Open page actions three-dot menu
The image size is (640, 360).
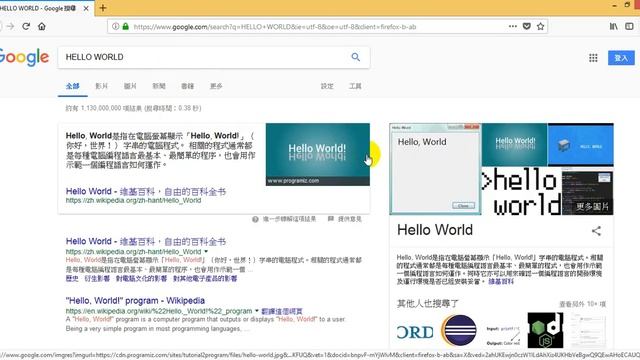click(513, 27)
